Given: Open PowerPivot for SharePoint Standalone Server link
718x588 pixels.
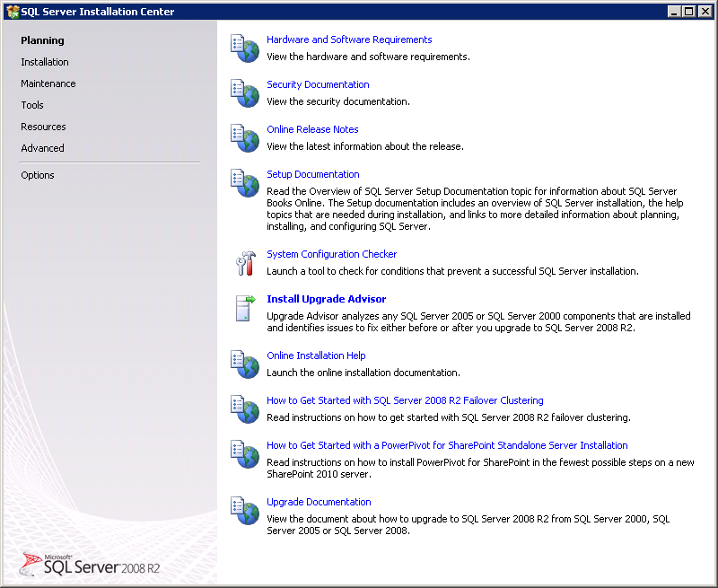Looking at the screenshot, I should coord(447,445).
